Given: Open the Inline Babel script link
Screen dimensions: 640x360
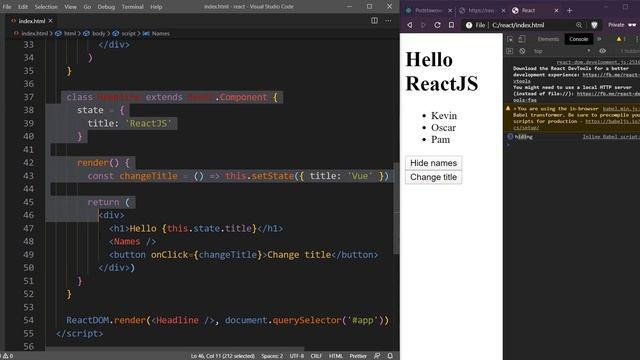Looking at the screenshot, I should click(611, 137).
